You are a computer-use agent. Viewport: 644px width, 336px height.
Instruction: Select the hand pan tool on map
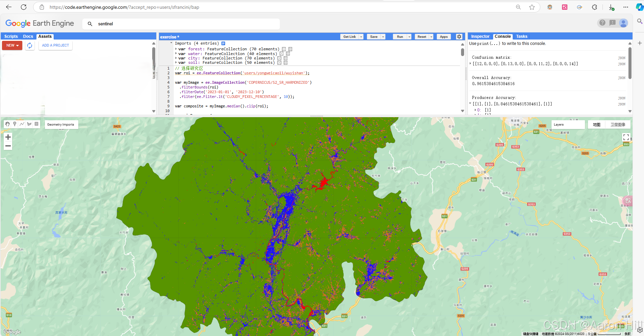tap(7, 124)
